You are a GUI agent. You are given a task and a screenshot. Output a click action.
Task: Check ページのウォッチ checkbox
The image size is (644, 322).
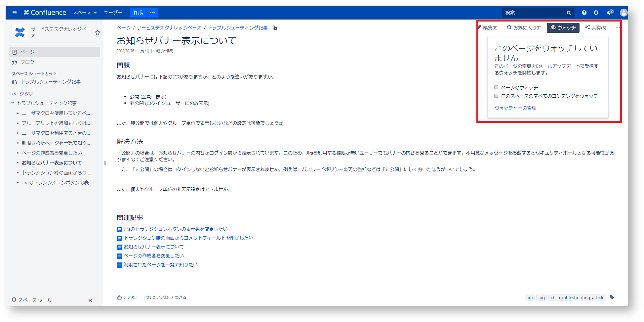[496, 88]
